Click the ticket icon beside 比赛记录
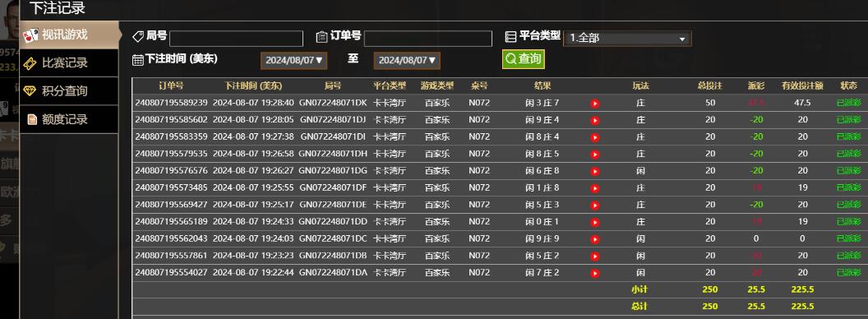Image resolution: width=868 pixels, height=319 pixels. [30, 63]
